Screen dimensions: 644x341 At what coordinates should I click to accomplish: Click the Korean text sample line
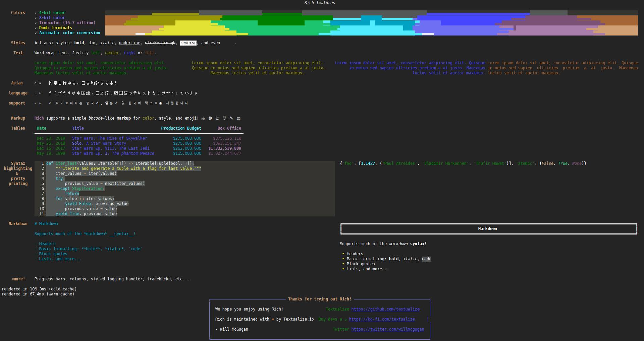[118, 103]
